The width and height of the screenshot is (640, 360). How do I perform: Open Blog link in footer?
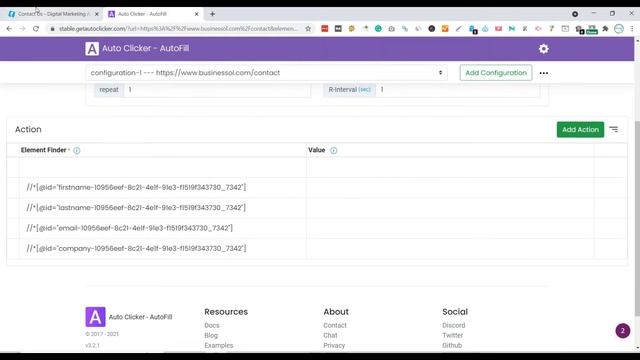(211, 335)
